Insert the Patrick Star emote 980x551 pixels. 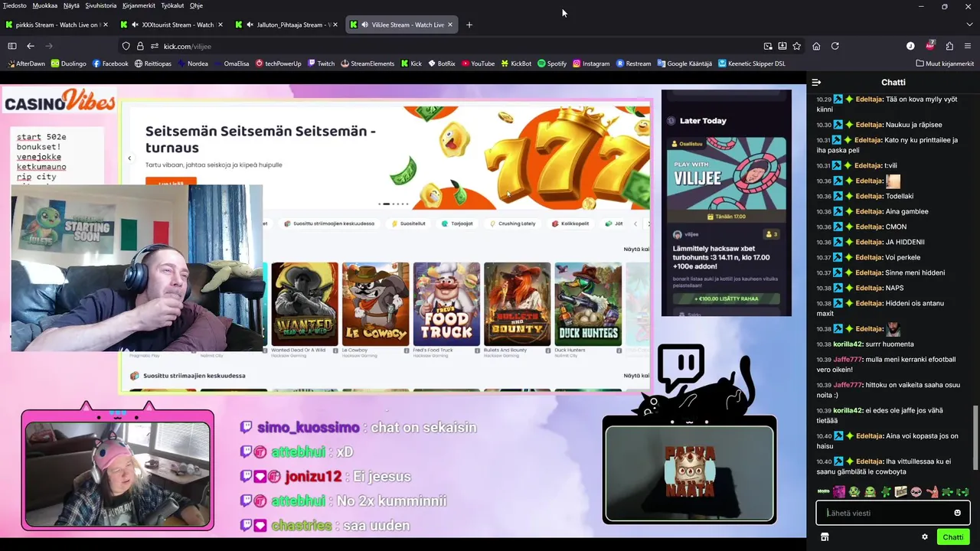pyautogui.click(x=932, y=491)
